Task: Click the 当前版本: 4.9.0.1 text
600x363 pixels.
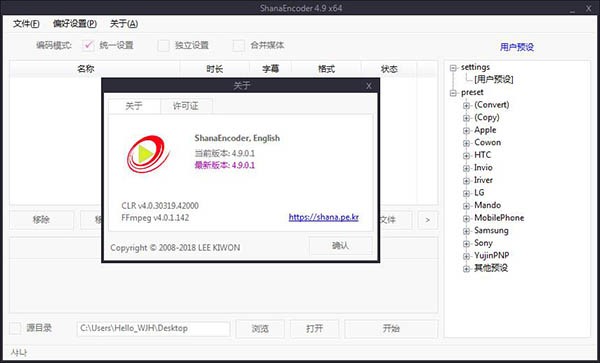Action: [225, 153]
